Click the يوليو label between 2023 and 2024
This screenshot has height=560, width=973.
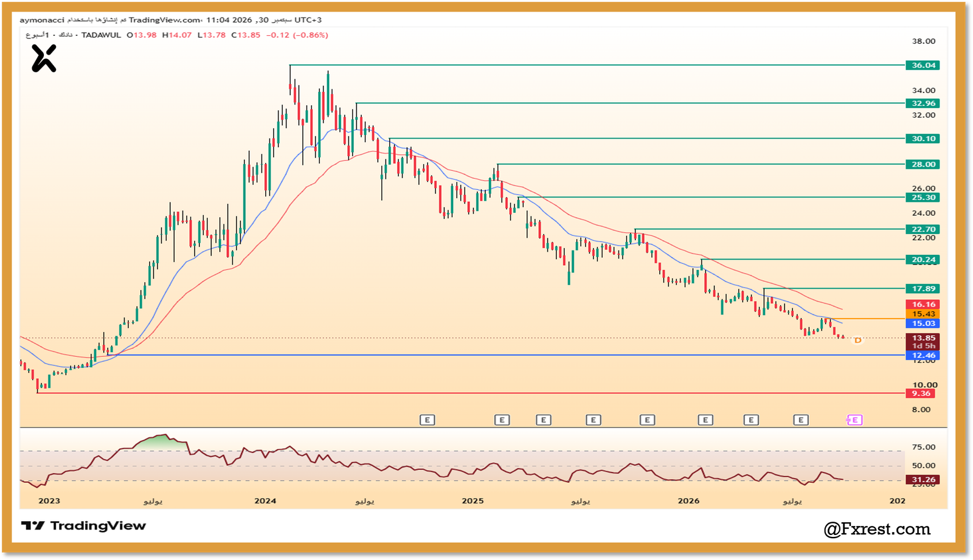153,502
